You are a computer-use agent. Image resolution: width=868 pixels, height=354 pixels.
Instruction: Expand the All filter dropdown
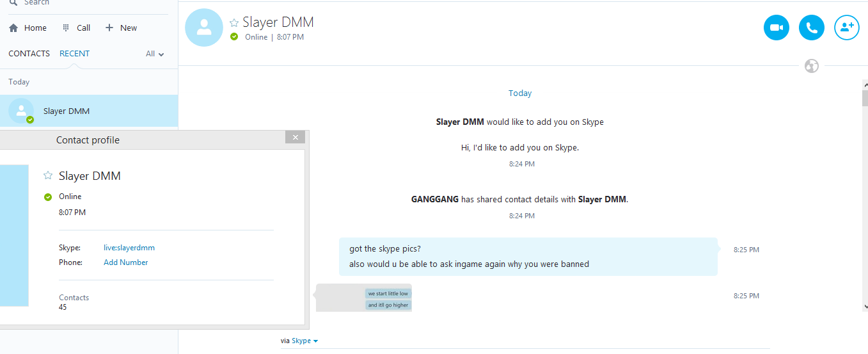(x=155, y=54)
